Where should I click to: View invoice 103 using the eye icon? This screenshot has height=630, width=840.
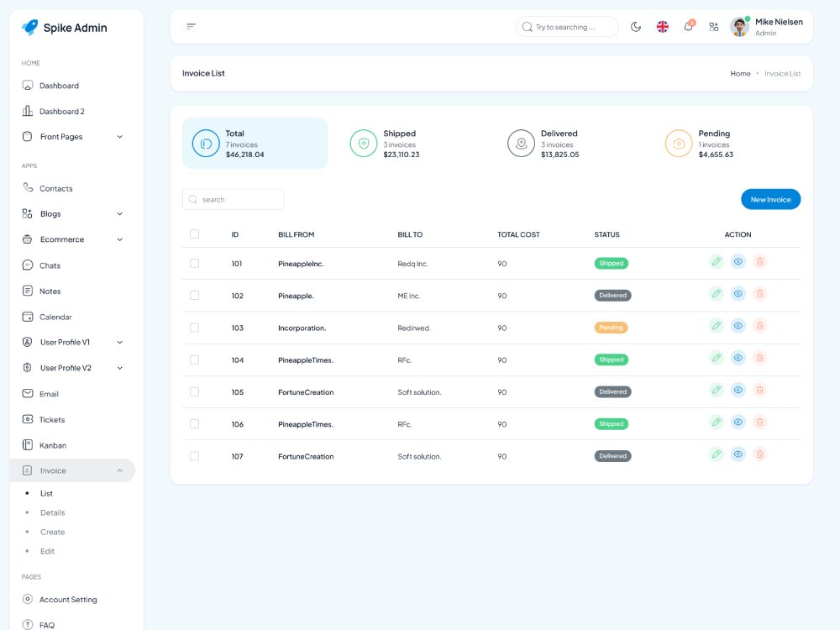(x=738, y=326)
